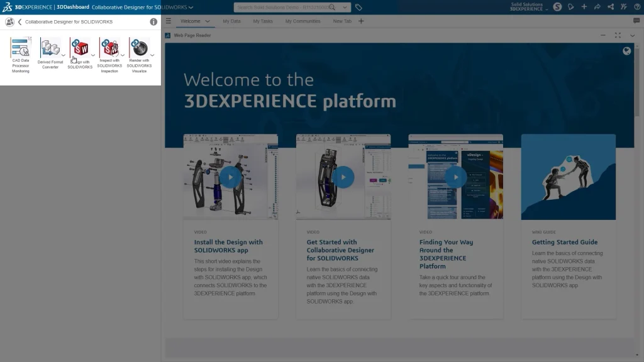Image resolution: width=644 pixels, height=362 pixels.
Task: Click the Web Page Reader widget icon
Action: pyautogui.click(x=167, y=35)
